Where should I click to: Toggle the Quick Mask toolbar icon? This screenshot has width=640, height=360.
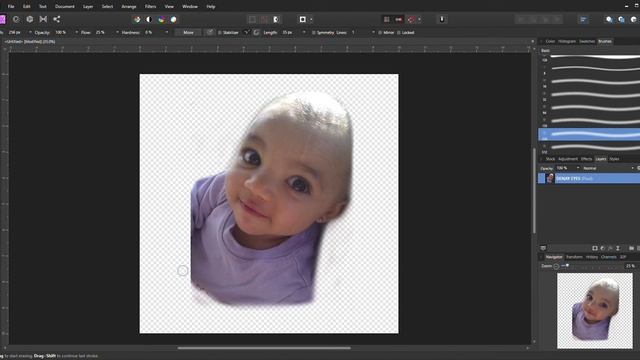[x=302, y=19]
